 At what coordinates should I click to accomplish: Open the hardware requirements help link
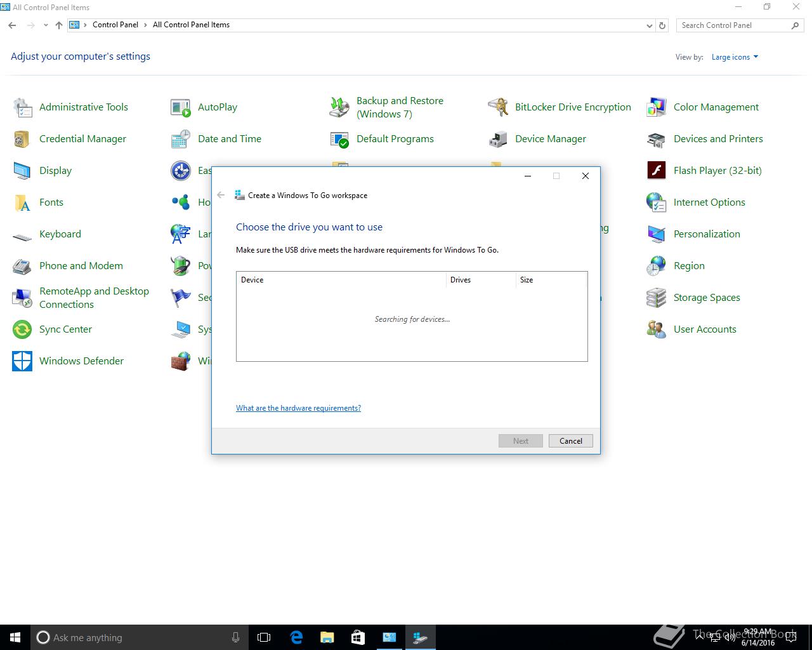(x=298, y=408)
